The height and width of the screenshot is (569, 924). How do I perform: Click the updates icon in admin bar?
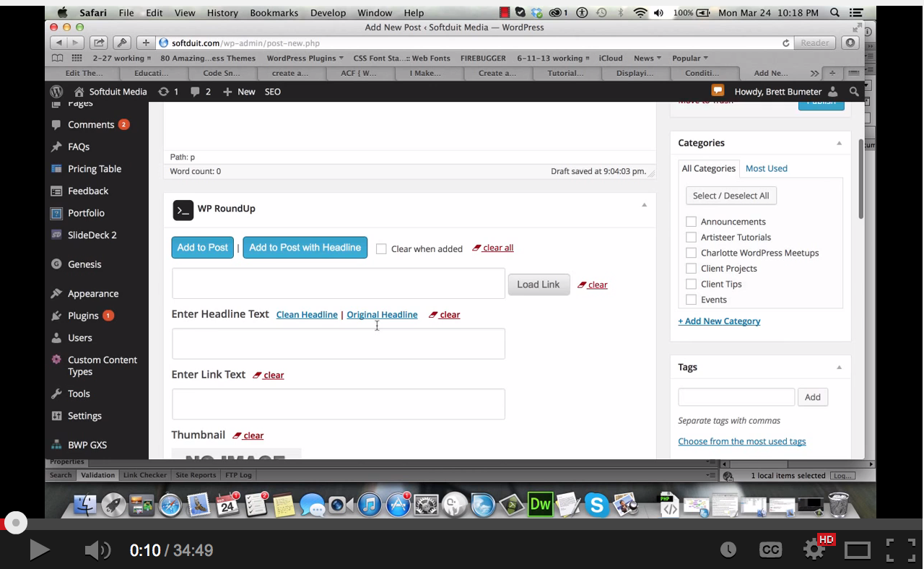(x=168, y=92)
